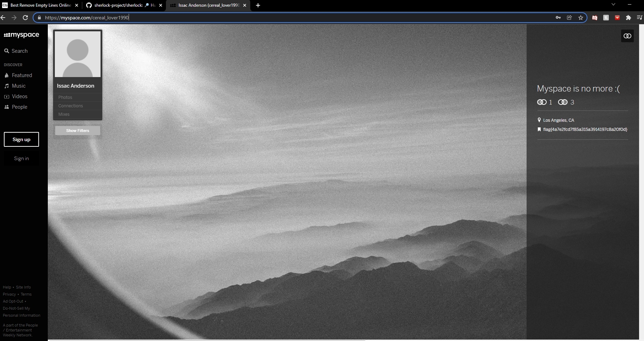
Task: Expand the tab search dropdown chevron
Action: click(x=613, y=5)
